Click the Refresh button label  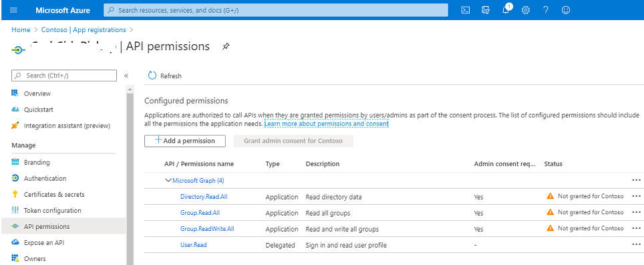coord(171,76)
